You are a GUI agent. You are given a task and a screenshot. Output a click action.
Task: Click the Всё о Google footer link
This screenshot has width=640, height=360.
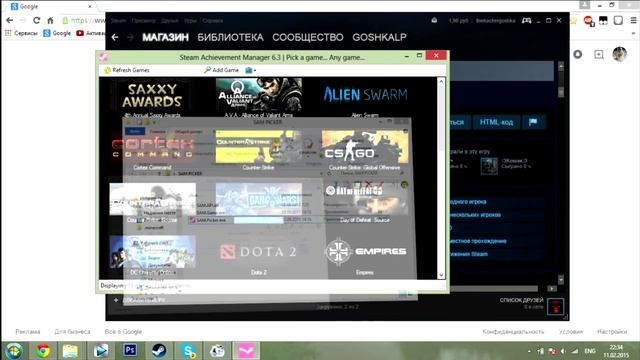[123, 331]
